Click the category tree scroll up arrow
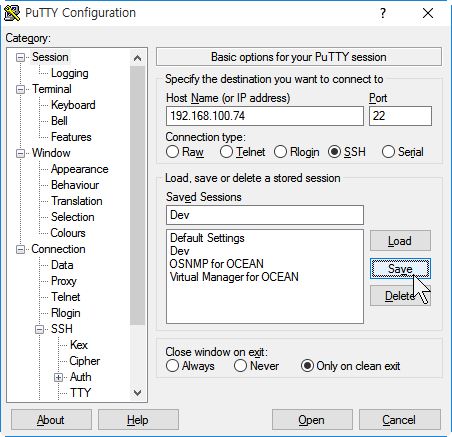The image size is (452, 437). click(x=137, y=58)
